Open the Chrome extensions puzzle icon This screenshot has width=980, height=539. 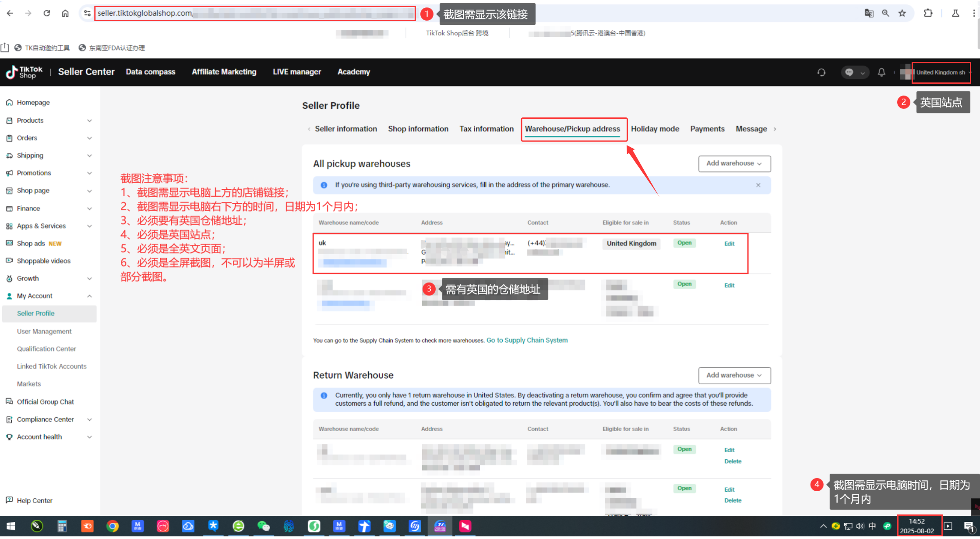tap(928, 13)
